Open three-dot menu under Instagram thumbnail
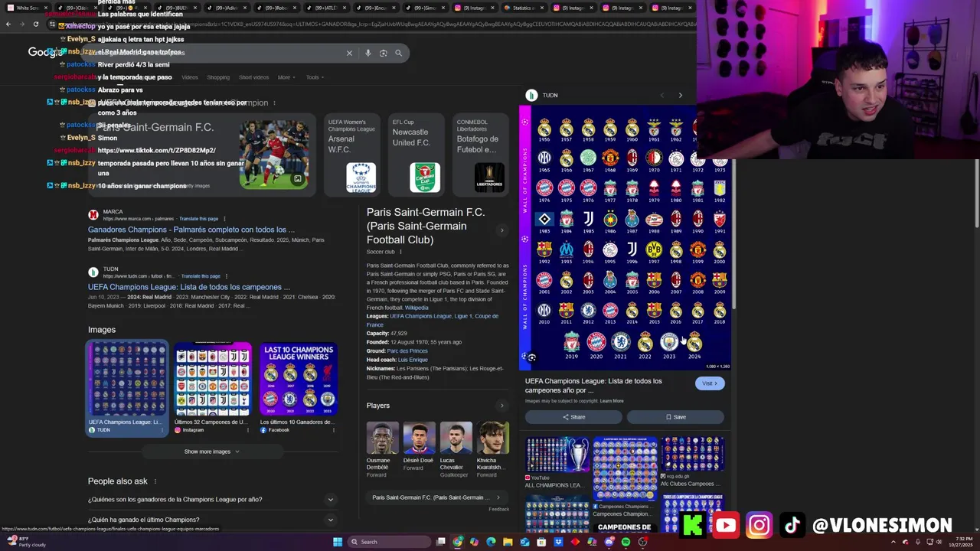Screen dimensions: 980x551 (x=247, y=430)
